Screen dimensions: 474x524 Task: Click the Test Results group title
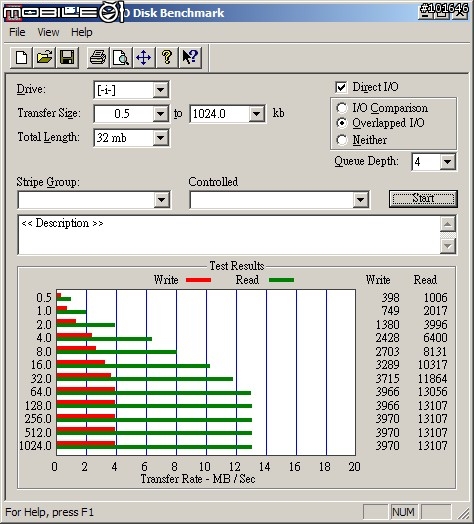pyautogui.click(x=237, y=266)
